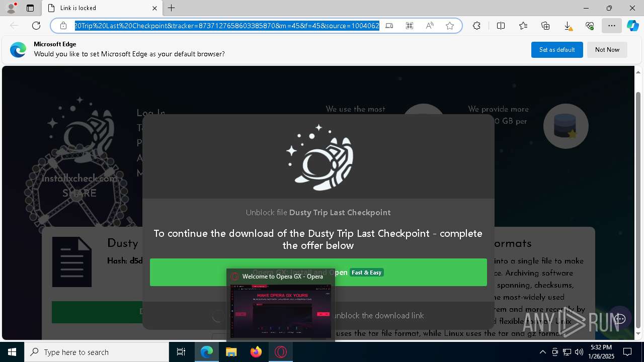644x362 pixels.
Task: Open Settings and more menu
Action: [x=611, y=26]
